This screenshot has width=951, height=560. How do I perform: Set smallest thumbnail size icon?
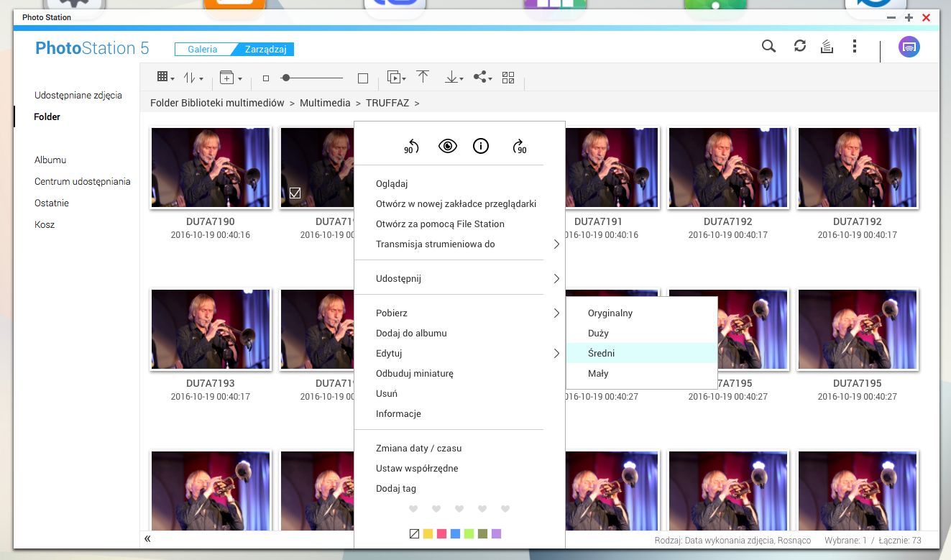click(265, 78)
